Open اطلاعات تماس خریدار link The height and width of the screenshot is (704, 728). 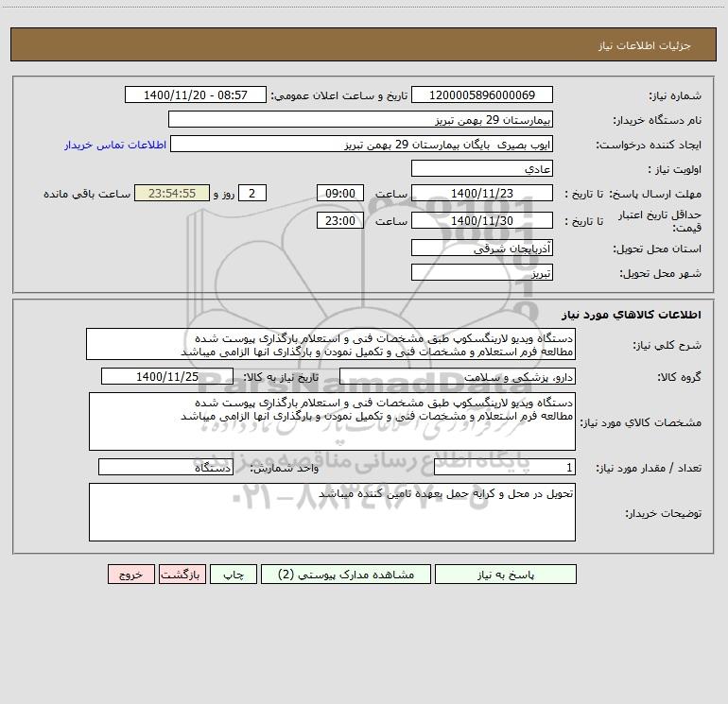(115, 145)
